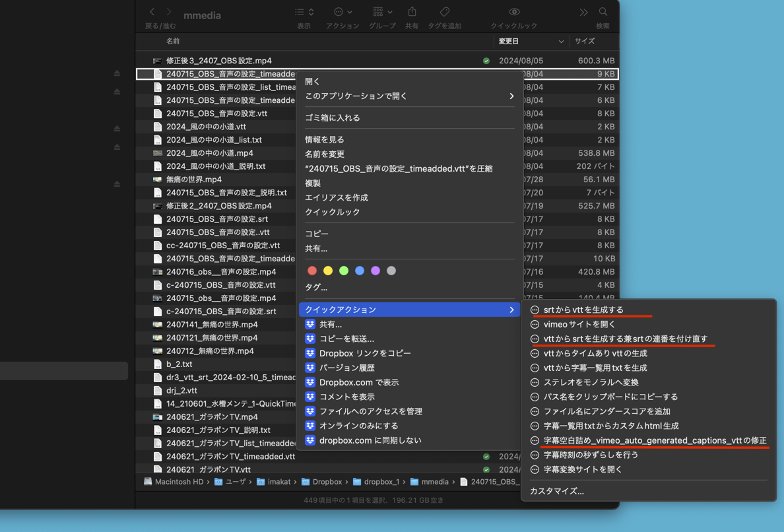Viewport: 784px width, 532px height.
Task: Click Dropbox 'コピーを転送...' menu entry
Action: 346,339
